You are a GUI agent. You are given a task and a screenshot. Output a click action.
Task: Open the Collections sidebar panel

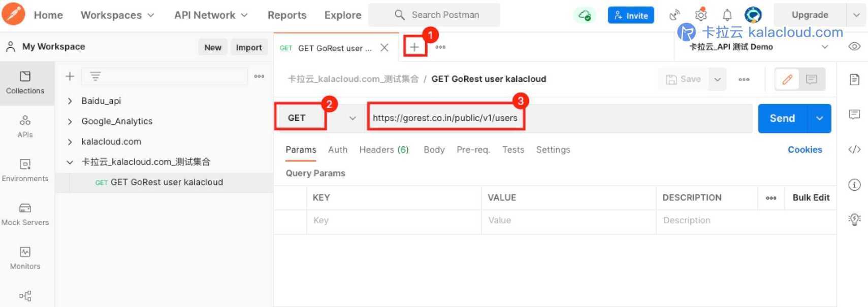point(25,82)
